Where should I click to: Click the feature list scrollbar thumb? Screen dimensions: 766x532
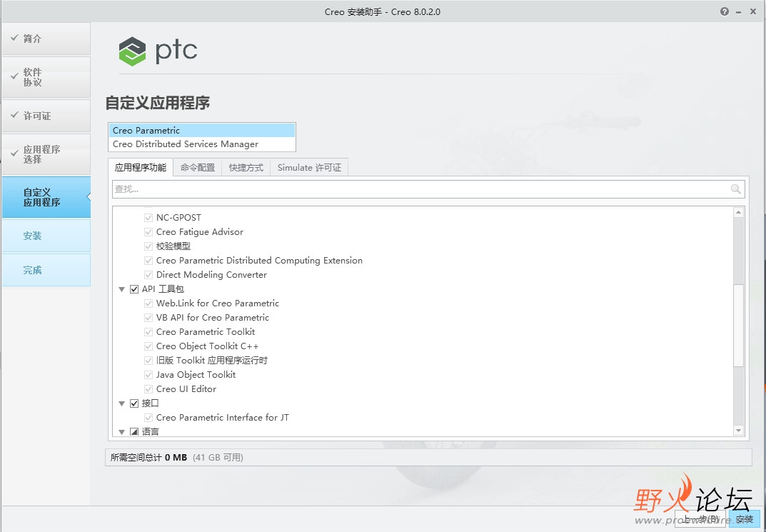pyautogui.click(x=738, y=325)
